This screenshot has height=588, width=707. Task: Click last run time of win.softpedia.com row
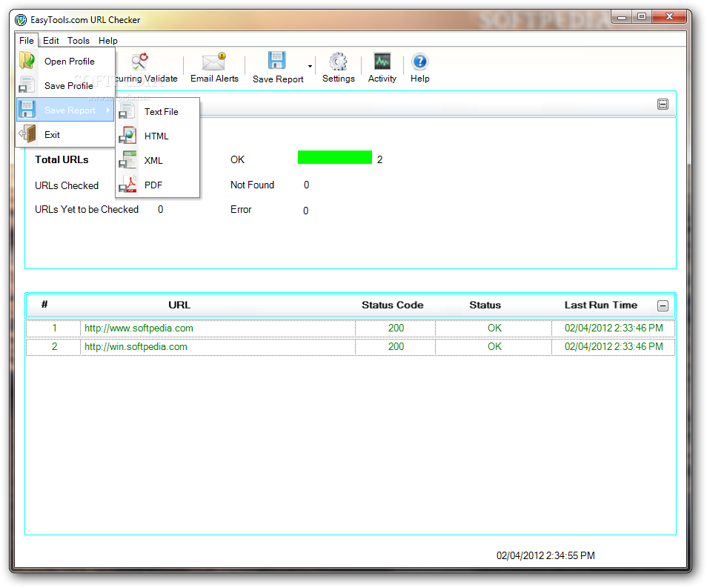[614, 347]
